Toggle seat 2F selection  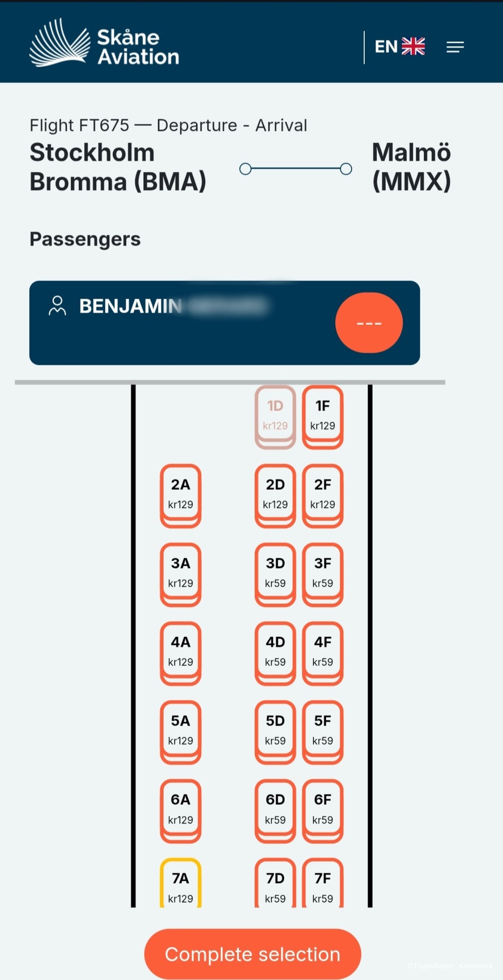323,496
